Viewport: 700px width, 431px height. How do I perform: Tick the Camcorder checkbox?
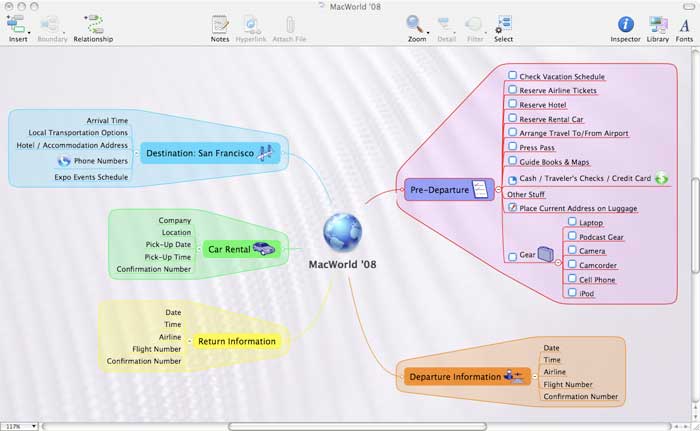(x=572, y=264)
